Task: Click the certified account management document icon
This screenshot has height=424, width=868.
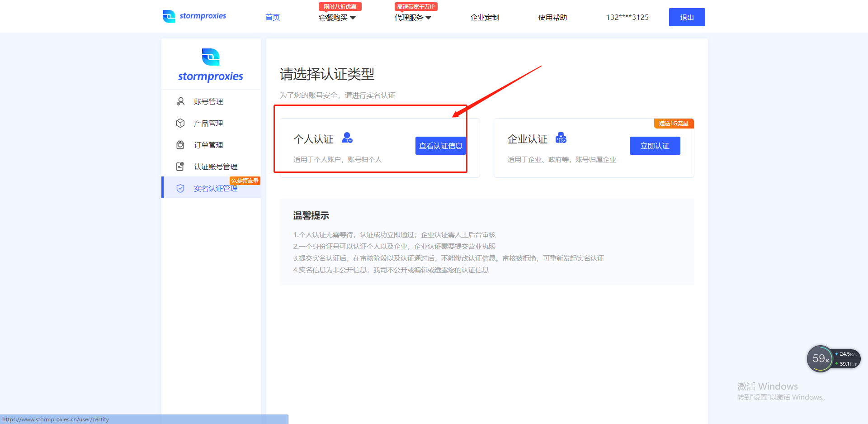Action: click(180, 167)
